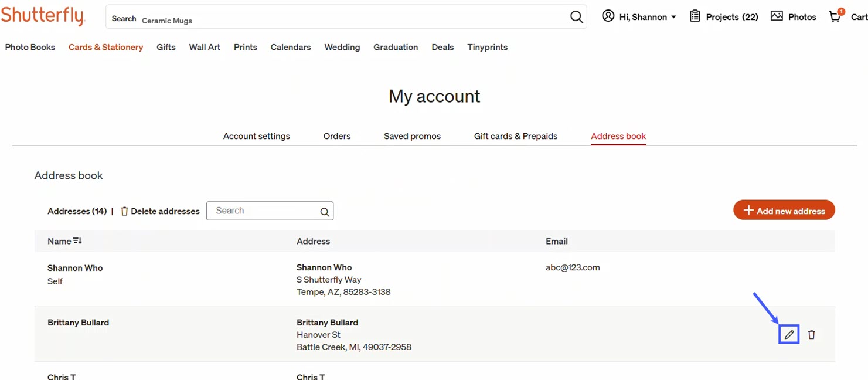Switch to the Gift cards & Prepaids tab
This screenshot has height=380, width=868.
tap(516, 136)
